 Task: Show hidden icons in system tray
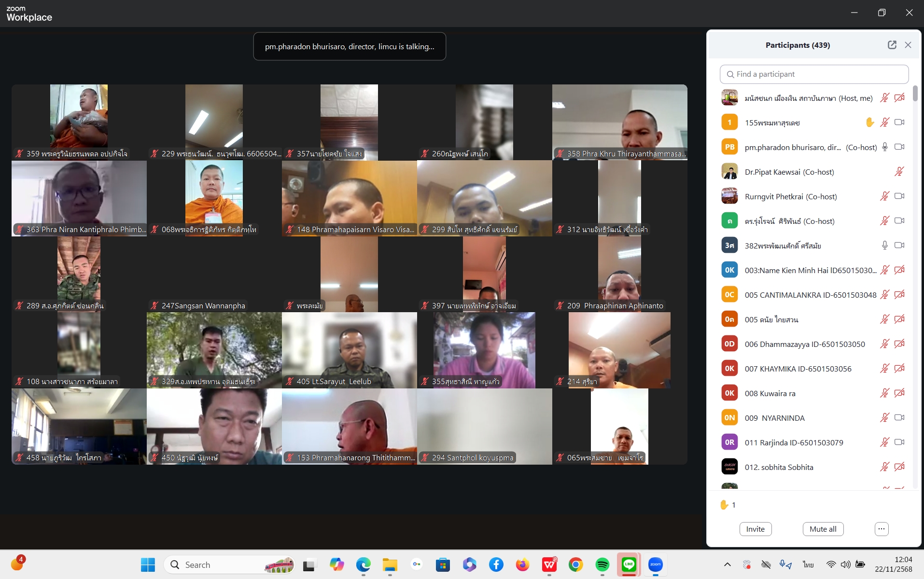pos(727,565)
